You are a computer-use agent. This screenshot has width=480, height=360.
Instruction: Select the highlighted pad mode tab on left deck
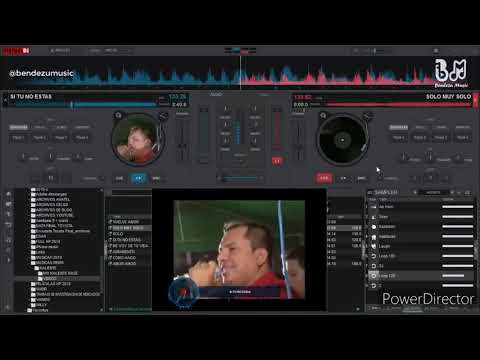(x=18, y=127)
